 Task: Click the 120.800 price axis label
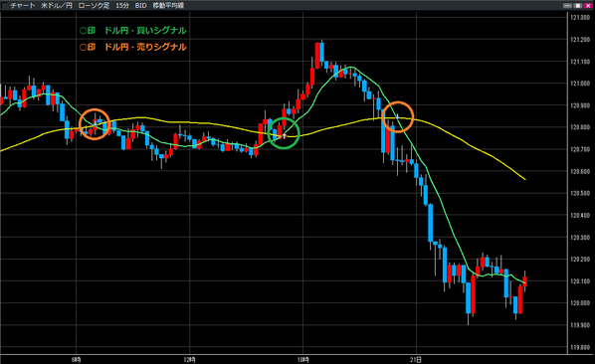(580, 127)
